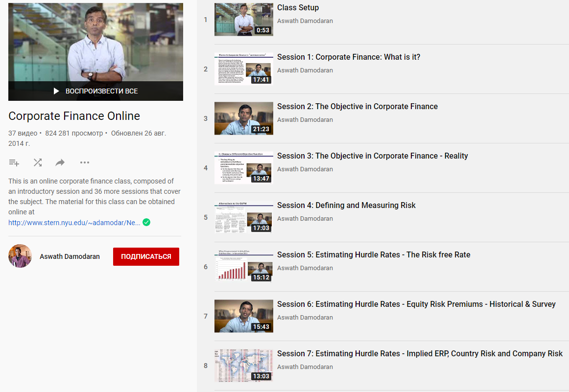The image size is (569, 392).
Task: Click Aswath Damodaran under Session 2
Action: click(x=305, y=120)
